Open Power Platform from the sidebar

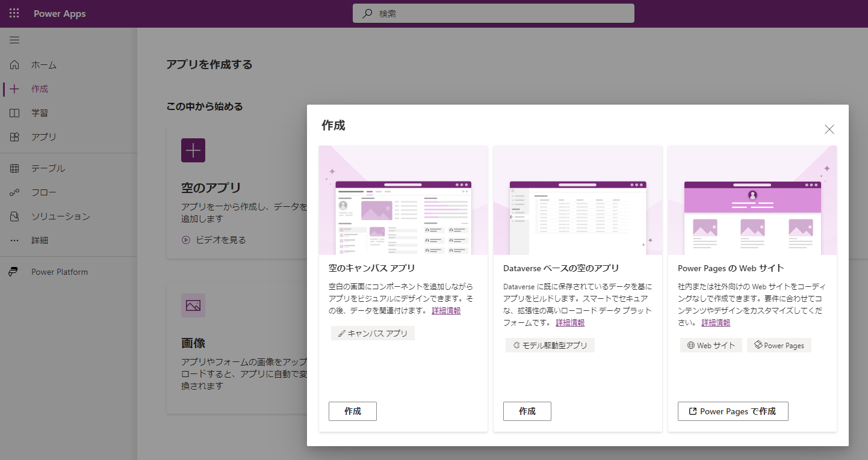(x=60, y=271)
